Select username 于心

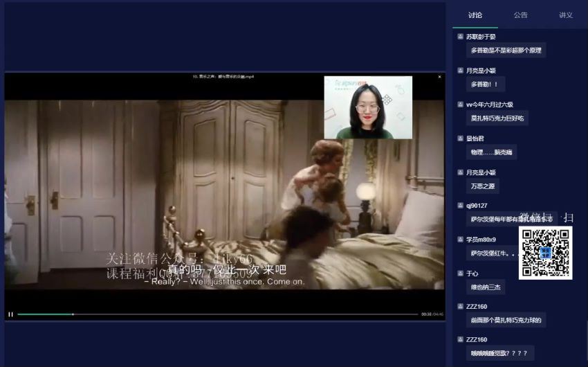[x=472, y=274]
